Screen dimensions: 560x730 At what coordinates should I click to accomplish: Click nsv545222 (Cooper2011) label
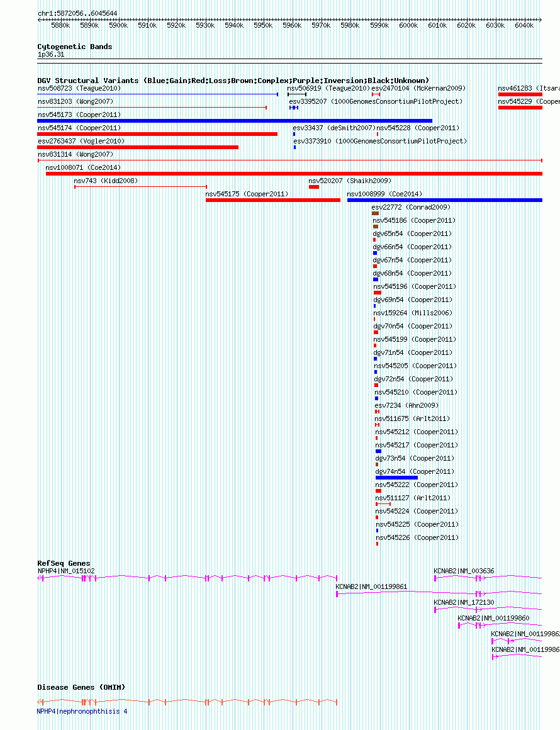(417, 484)
